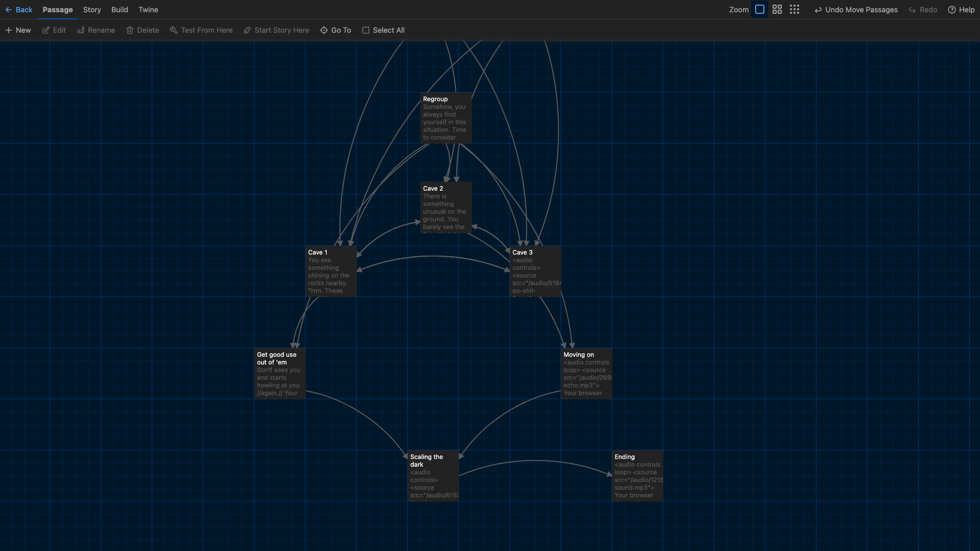Switch to medium zoom grid icon

coord(777,10)
